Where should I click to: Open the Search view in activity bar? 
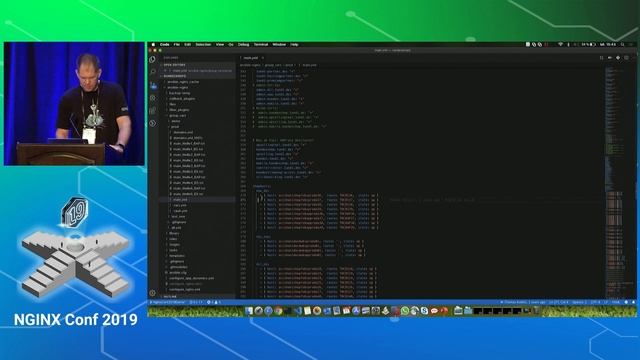point(153,72)
